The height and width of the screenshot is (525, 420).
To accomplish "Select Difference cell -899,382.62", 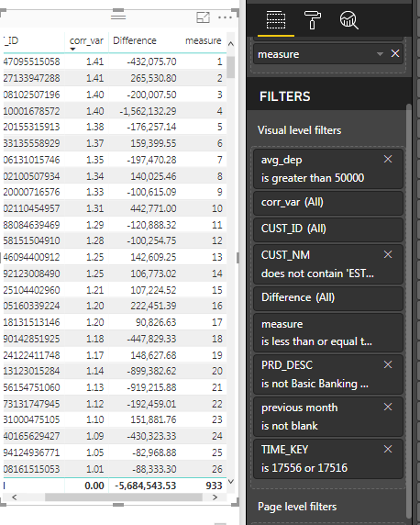I will (x=151, y=371).
